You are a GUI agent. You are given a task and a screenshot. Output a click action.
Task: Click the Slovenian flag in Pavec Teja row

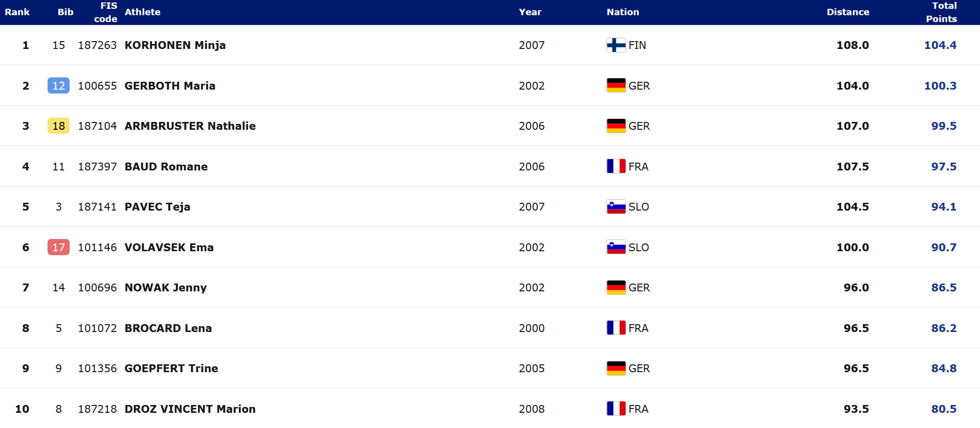616,207
